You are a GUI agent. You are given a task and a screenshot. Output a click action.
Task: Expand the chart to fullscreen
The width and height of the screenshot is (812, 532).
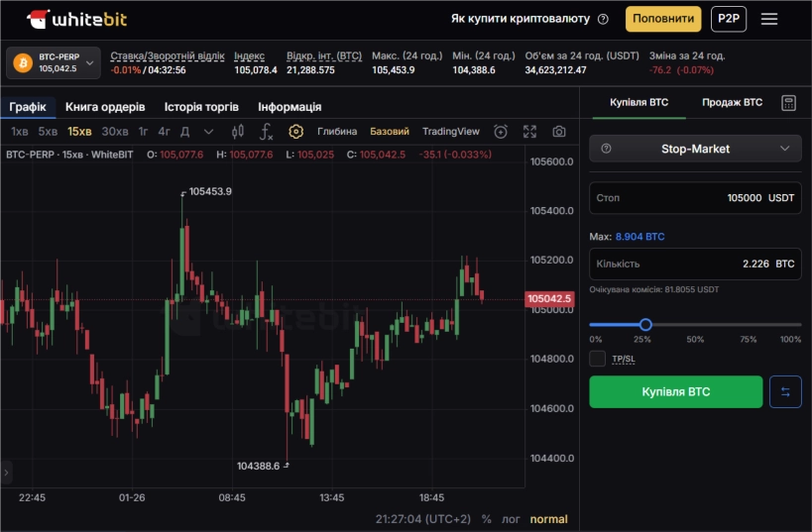tap(529, 132)
